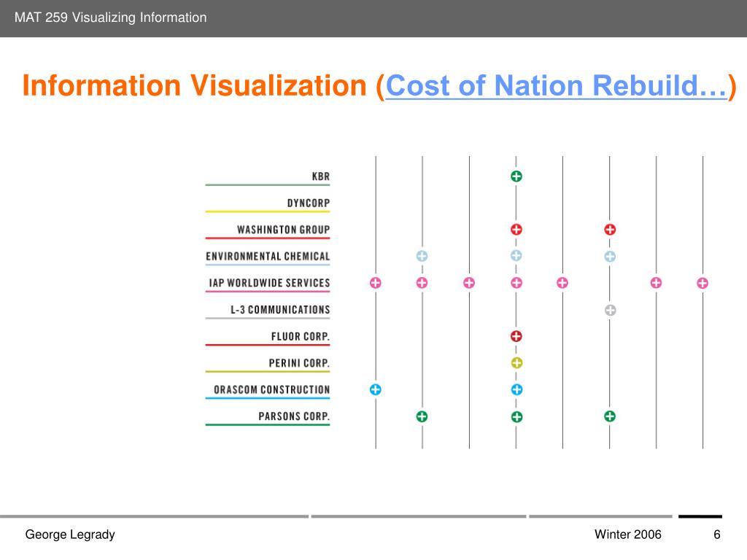The image size is (747, 560).
Task: Click the slide number "6" in the footer
Action: (x=716, y=534)
